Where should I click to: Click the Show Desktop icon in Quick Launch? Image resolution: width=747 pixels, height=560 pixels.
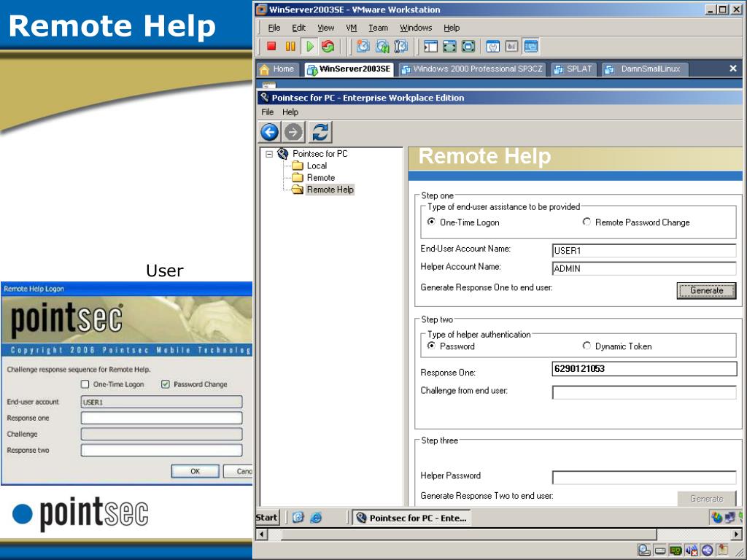tap(298, 517)
